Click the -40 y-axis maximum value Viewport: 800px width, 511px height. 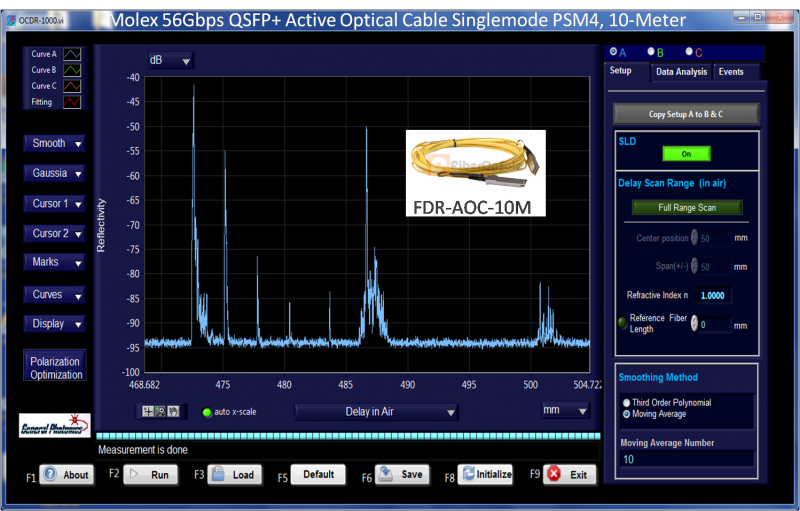(x=133, y=78)
